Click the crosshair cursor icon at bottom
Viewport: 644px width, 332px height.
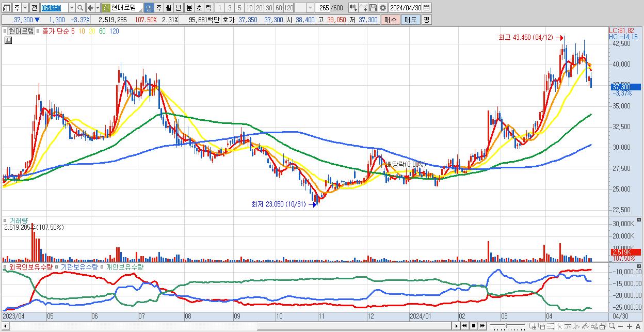pos(559,326)
